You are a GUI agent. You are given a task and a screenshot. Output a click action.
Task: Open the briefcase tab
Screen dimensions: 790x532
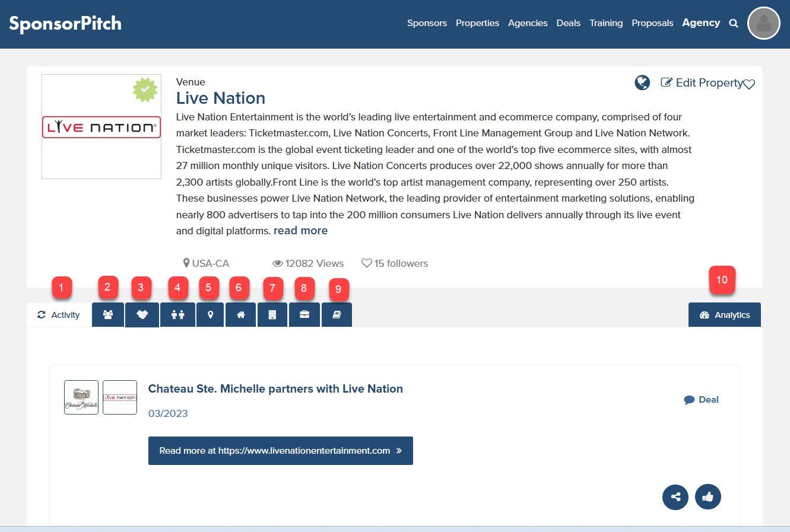pos(304,315)
